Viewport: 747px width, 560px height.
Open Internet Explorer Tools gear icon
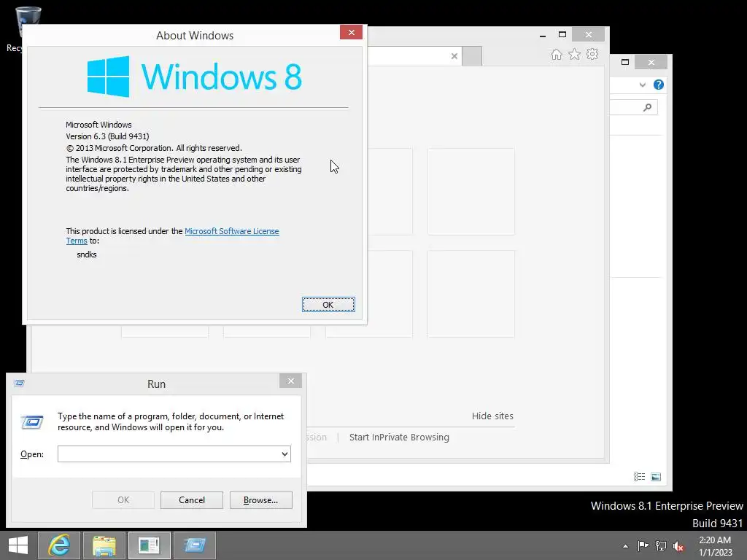[592, 54]
